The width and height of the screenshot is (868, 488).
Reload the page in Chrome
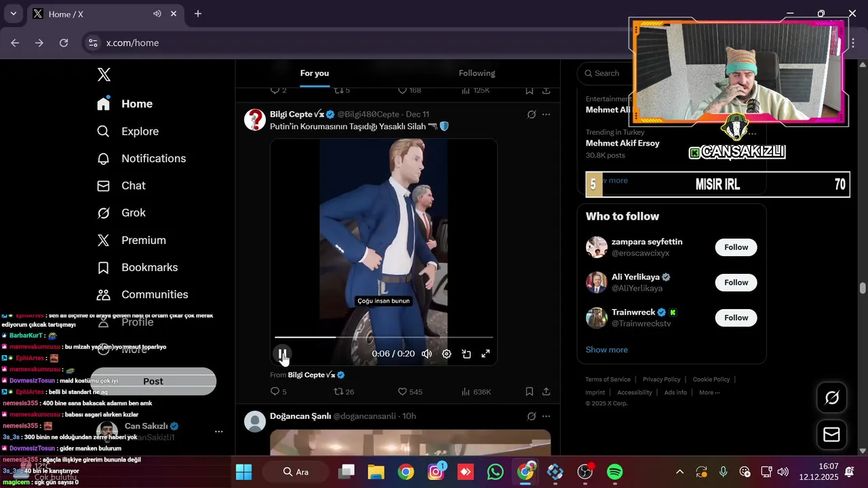64,43
